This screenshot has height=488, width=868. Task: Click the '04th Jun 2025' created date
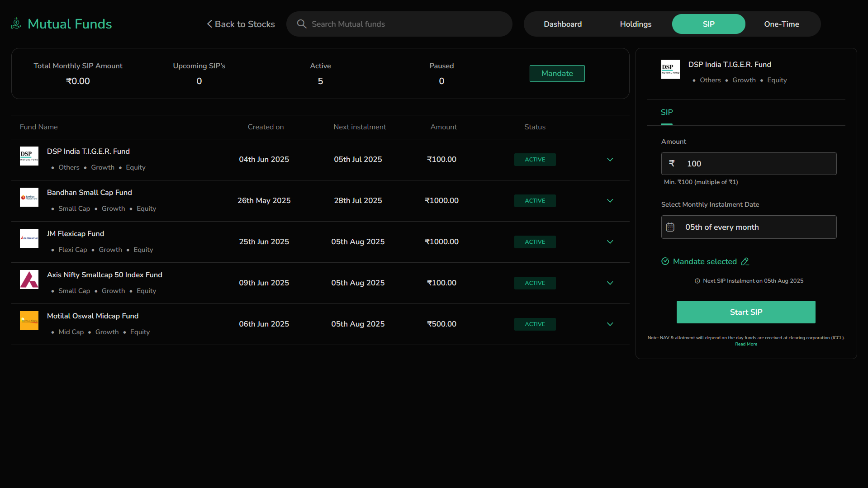[264, 159]
